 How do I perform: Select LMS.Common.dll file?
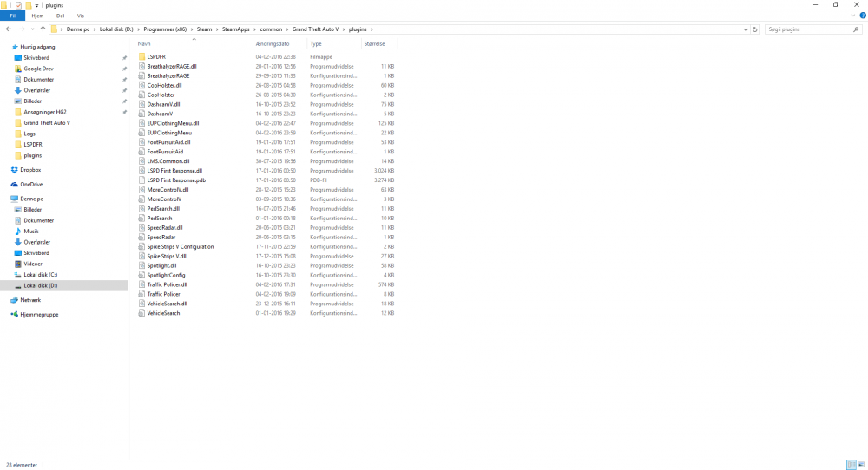click(x=168, y=161)
